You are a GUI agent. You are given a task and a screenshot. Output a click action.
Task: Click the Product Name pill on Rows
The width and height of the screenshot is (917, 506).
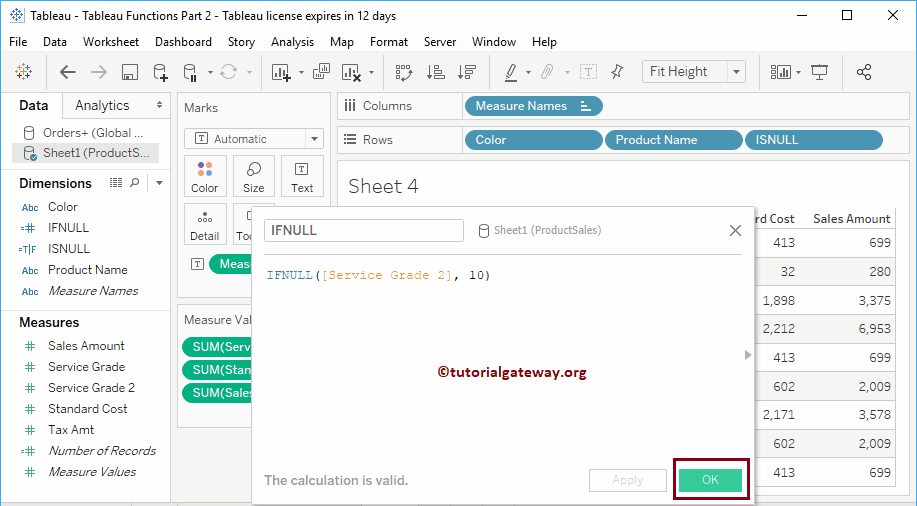pyautogui.click(x=674, y=140)
